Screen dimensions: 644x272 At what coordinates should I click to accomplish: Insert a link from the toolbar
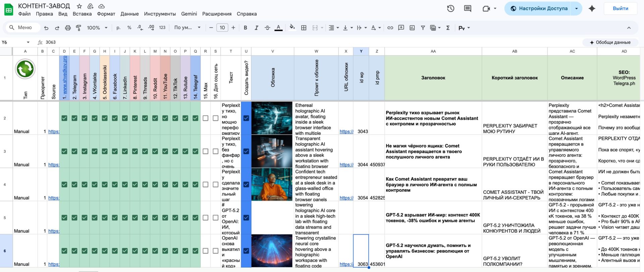(390, 28)
